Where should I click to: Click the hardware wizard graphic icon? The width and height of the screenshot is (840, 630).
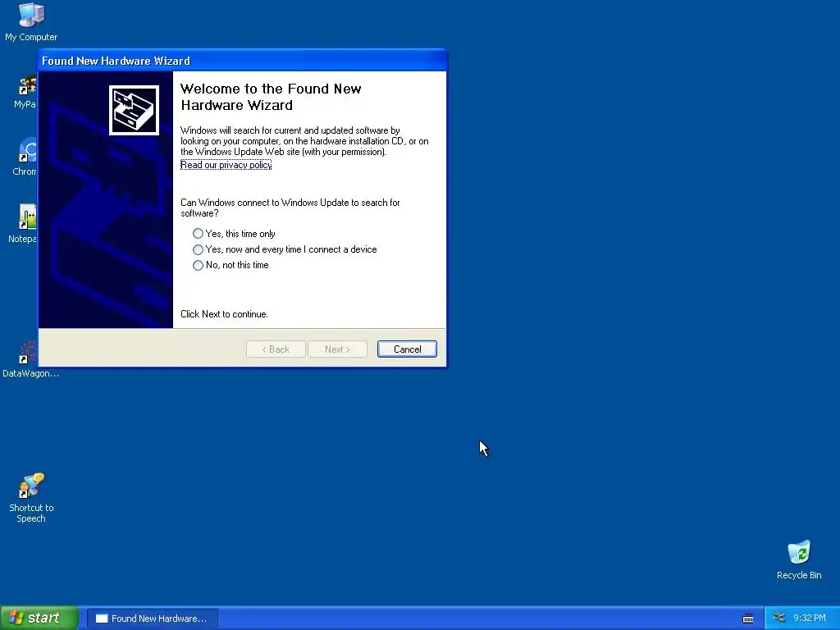(x=134, y=111)
